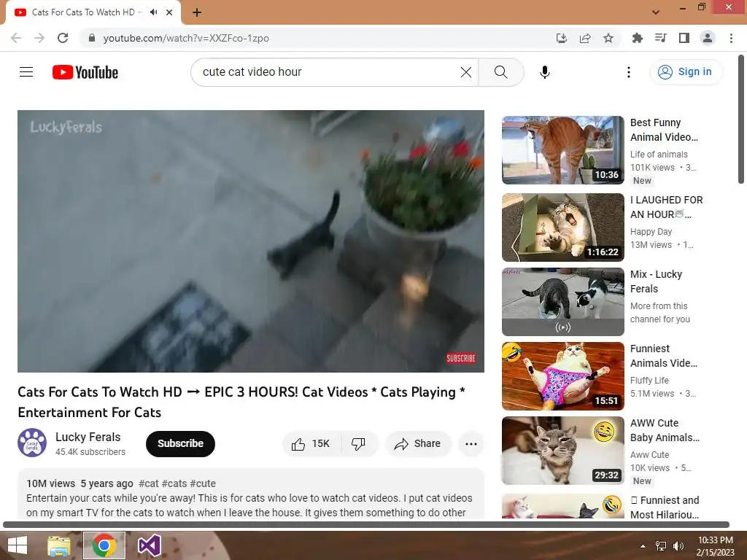Close the Cats For Cats tab
Viewport: 747px width, 560px height.
click(169, 12)
